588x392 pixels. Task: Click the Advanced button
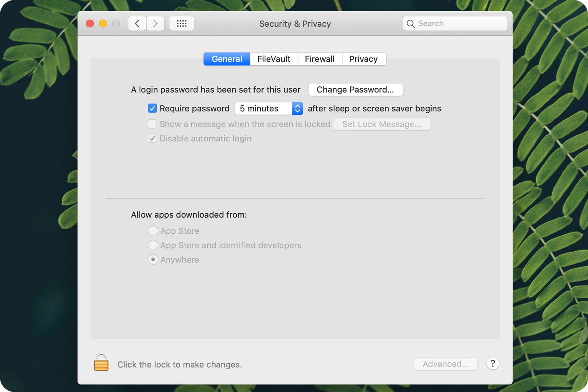(445, 363)
